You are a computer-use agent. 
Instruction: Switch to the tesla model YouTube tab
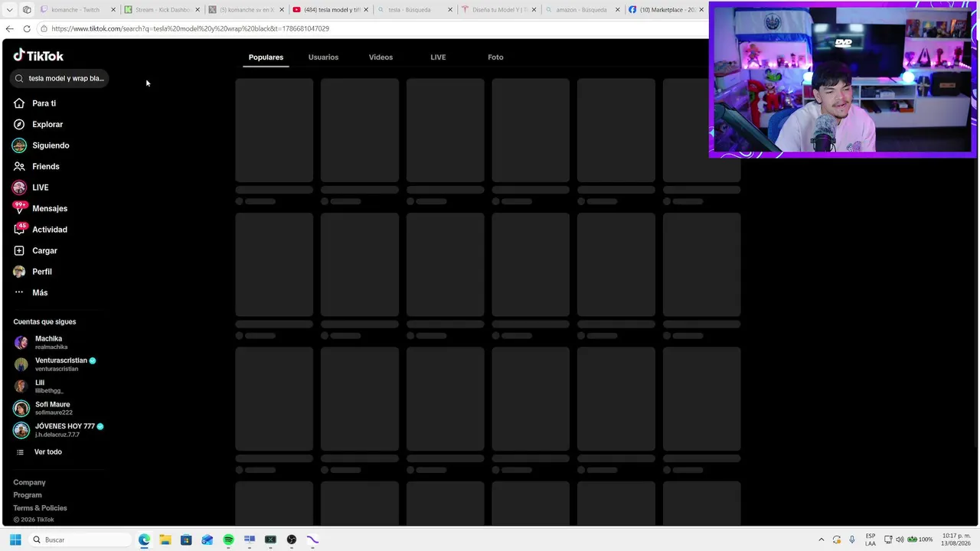coord(331,10)
